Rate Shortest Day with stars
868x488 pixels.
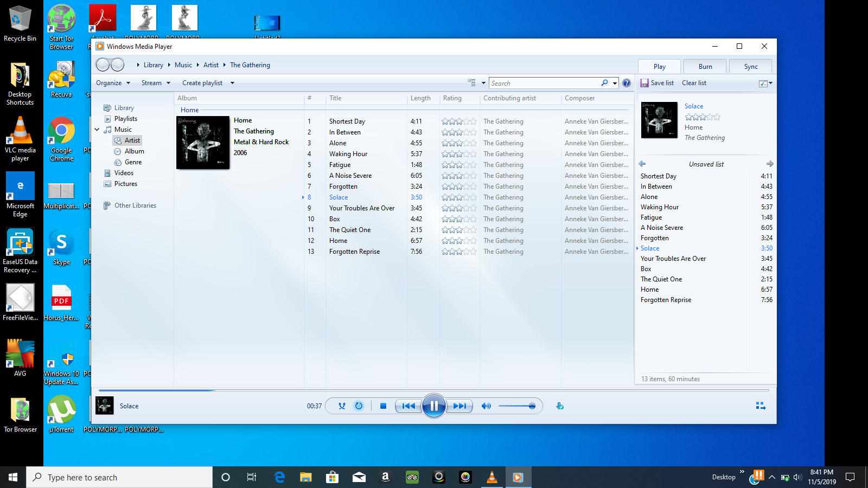459,121
